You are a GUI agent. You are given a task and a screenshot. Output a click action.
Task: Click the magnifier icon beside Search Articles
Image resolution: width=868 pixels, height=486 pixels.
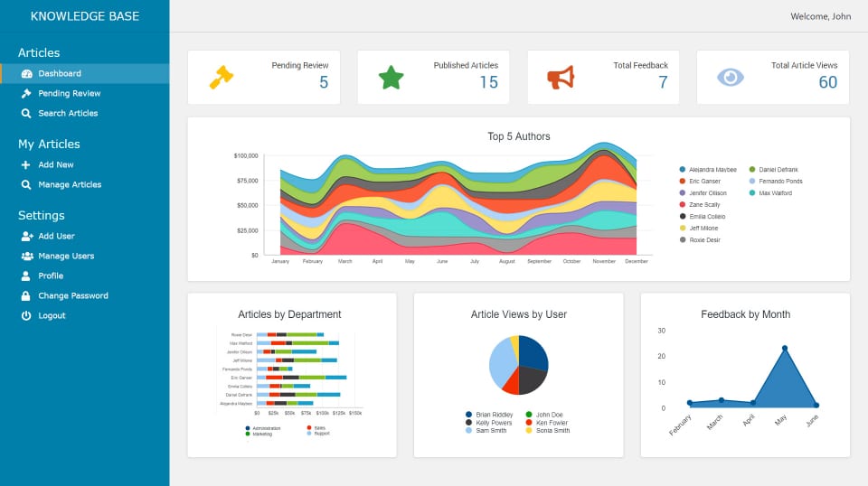coord(26,114)
